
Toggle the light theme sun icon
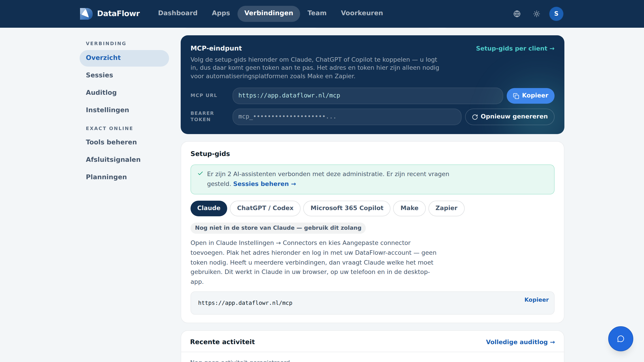(536, 14)
